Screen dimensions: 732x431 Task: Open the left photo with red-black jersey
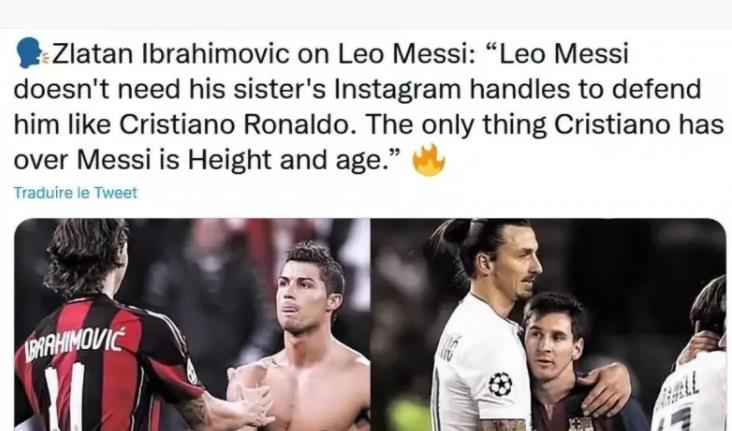[192, 325]
